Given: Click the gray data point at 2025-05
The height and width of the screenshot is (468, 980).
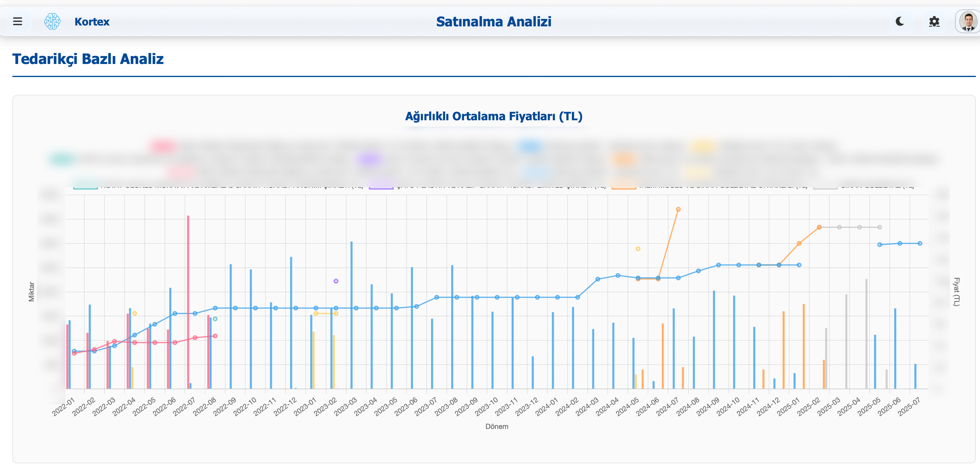Looking at the screenshot, I should point(880,227).
